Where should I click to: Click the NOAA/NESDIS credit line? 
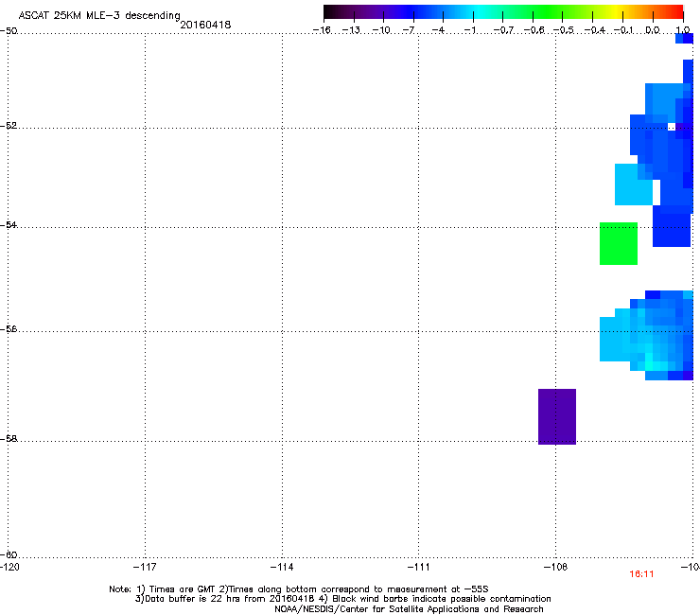(x=409, y=609)
